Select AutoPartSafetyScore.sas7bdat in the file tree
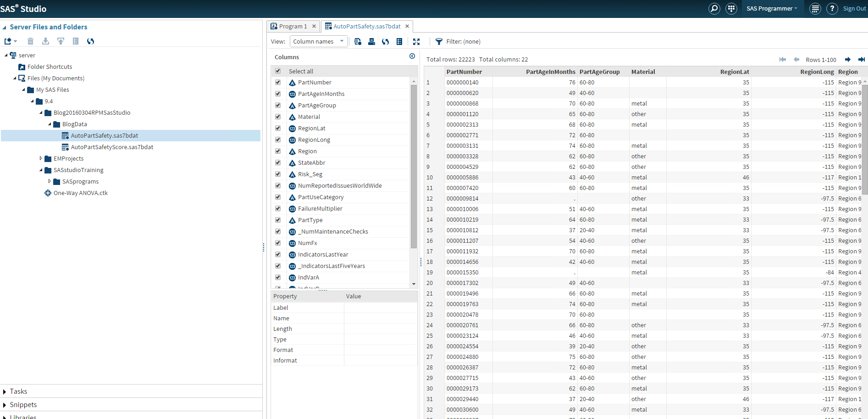 pos(112,147)
